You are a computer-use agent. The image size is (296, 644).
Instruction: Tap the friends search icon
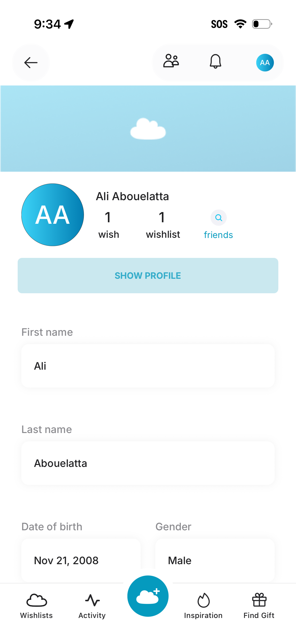pyautogui.click(x=218, y=218)
